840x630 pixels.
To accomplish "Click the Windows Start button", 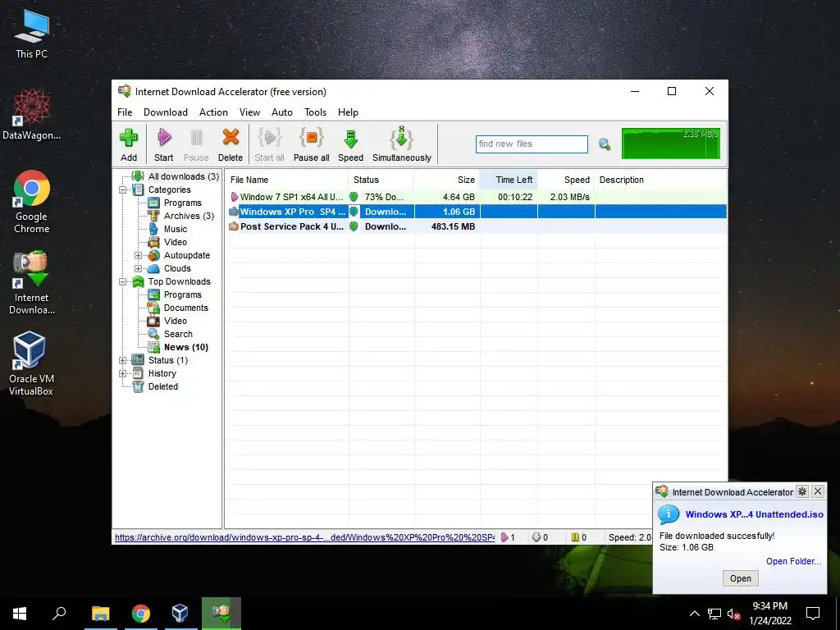I will click(x=20, y=614).
